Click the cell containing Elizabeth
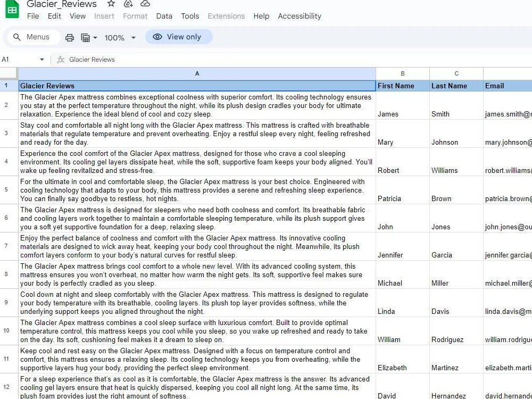The image size is (532, 399). tap(402, 359)
